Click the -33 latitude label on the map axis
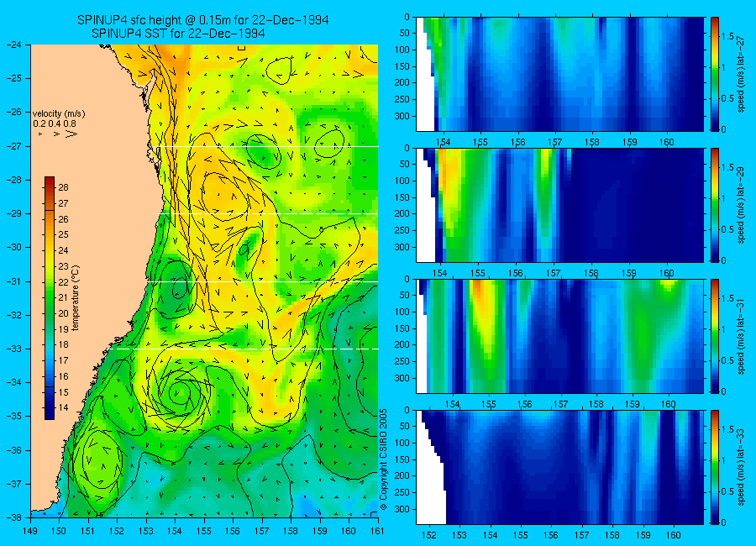This screenshot has width=756, height=546. coord(14,349)
